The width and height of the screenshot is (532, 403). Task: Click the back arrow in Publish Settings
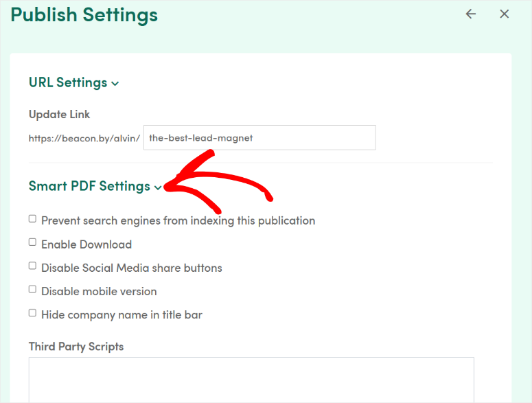pos(471,14)
